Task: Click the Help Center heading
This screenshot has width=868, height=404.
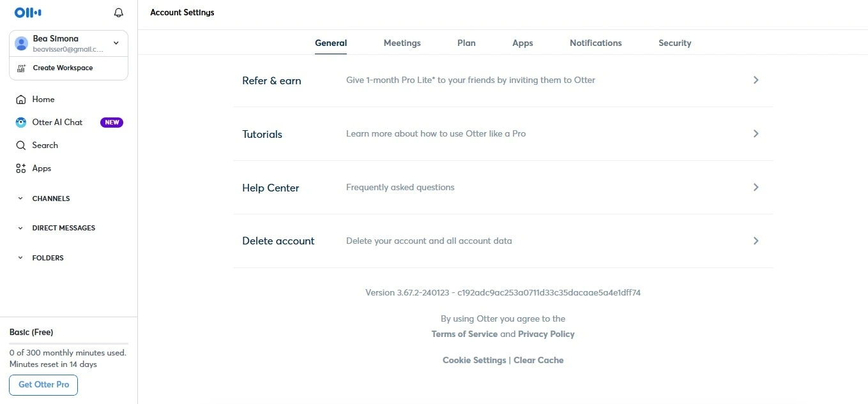Action: (x=271, y=188)
